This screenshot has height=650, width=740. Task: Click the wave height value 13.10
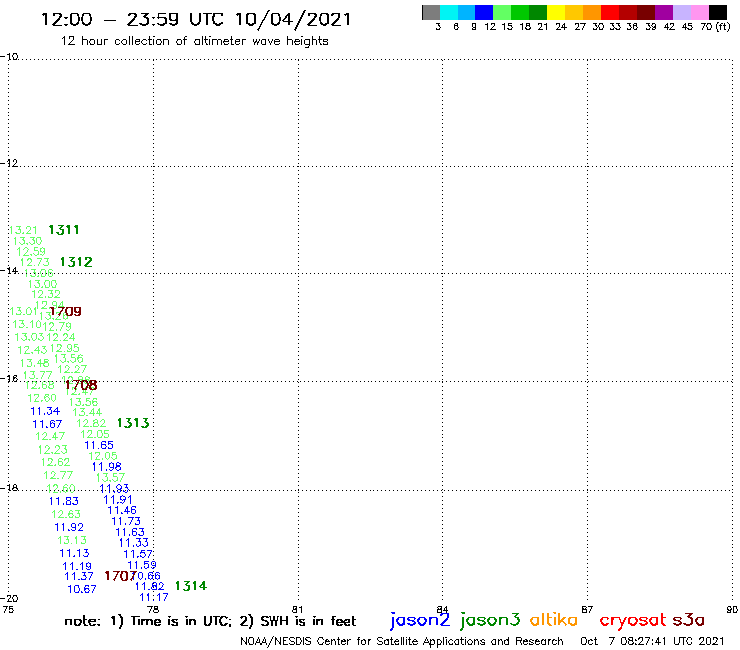click(x=27, y=324)
